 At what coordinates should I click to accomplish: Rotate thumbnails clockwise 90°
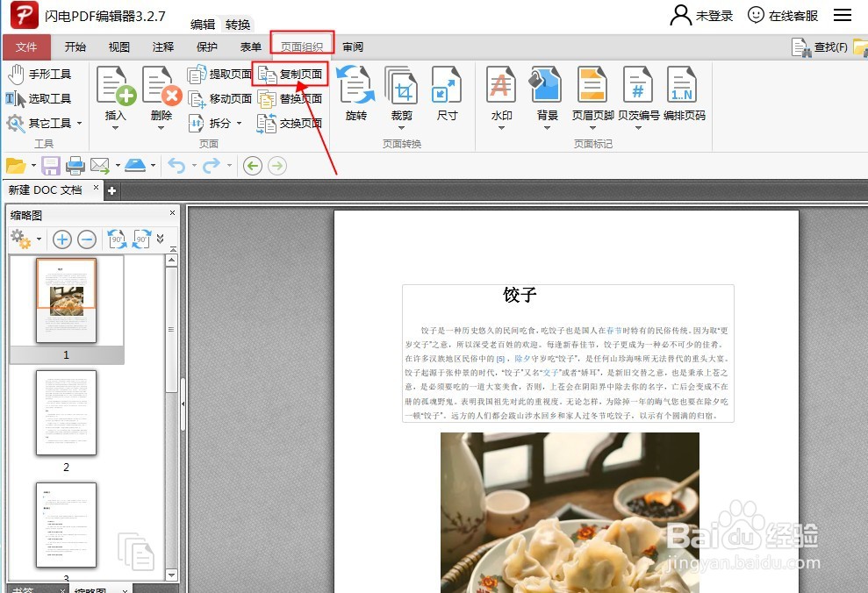point(141,239)
